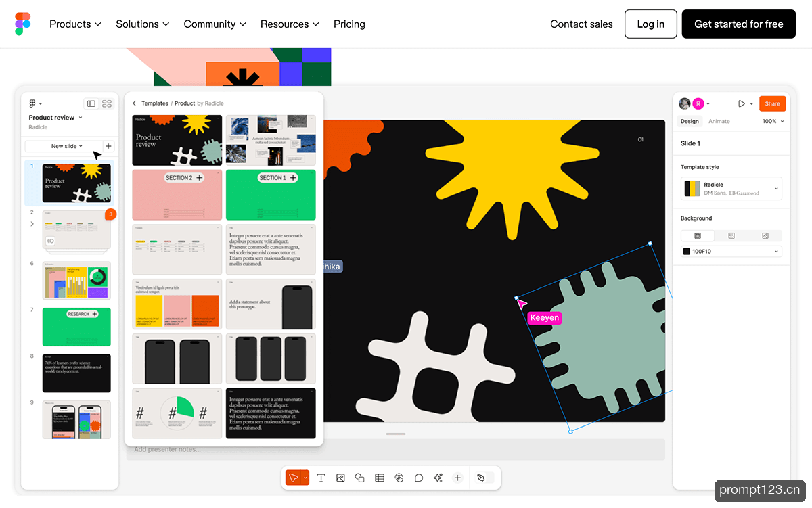This screenshot has height=508, width=812.
Task: Choose image background type
Action: coord(765,236)
